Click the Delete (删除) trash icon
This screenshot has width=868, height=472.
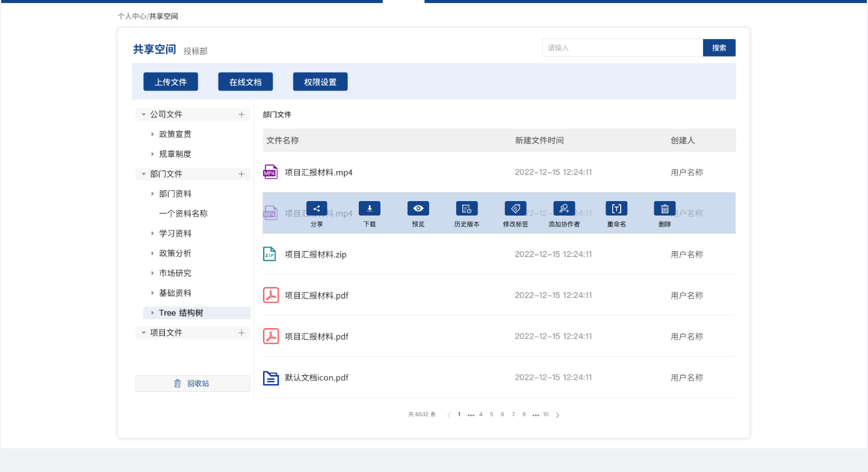point(665,208)
